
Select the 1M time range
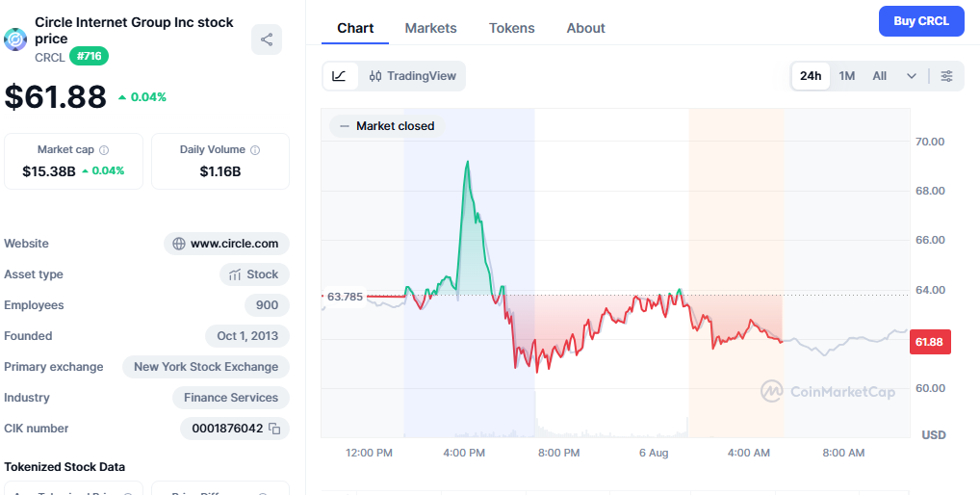847,76
